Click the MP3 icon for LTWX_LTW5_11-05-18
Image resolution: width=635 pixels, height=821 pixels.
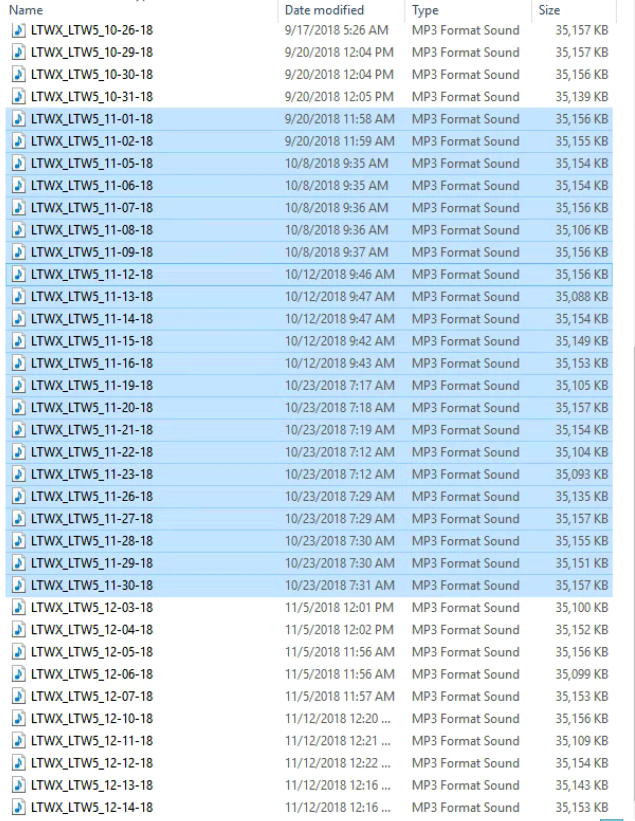(x=19, y=163)
